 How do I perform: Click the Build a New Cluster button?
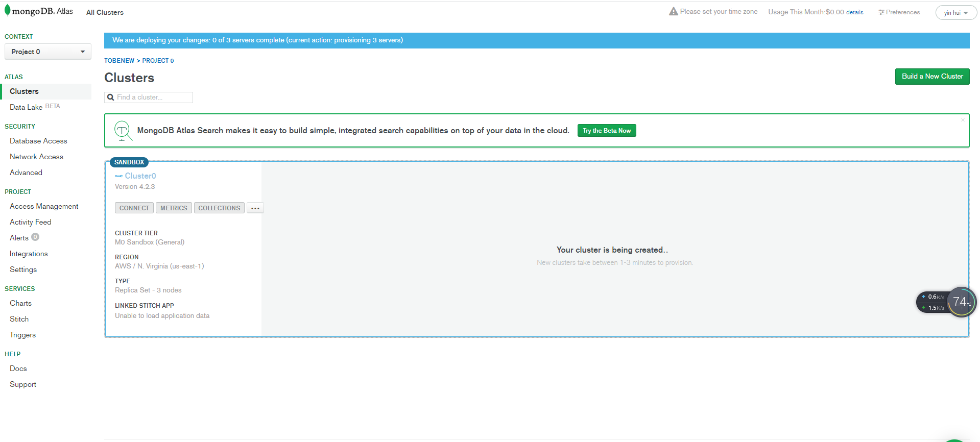click(x=932, y=77)
